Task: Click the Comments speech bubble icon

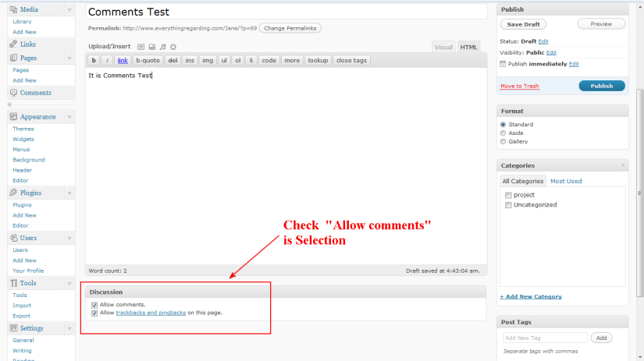Action: click(x=13, y=93)
